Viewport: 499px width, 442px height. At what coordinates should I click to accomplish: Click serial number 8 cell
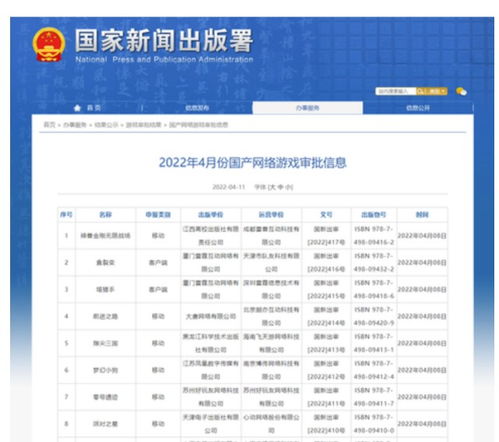(x=66, y=424)
